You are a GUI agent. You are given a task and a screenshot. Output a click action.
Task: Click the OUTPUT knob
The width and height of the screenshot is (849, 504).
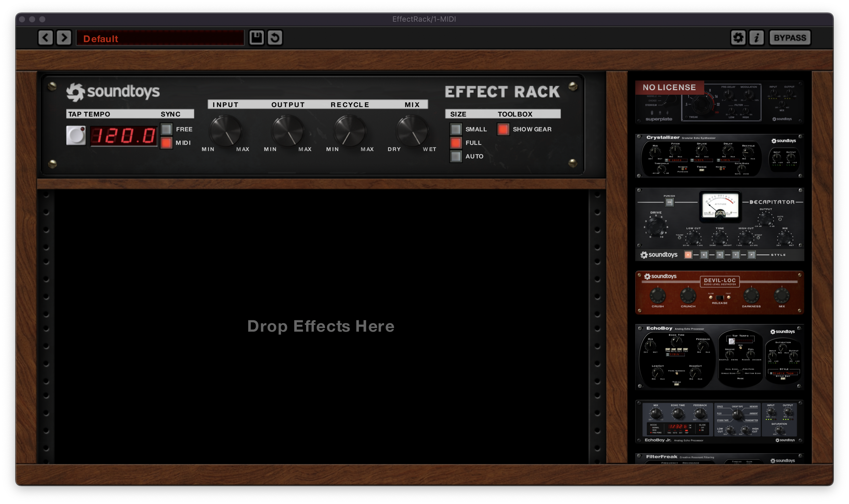288,131
